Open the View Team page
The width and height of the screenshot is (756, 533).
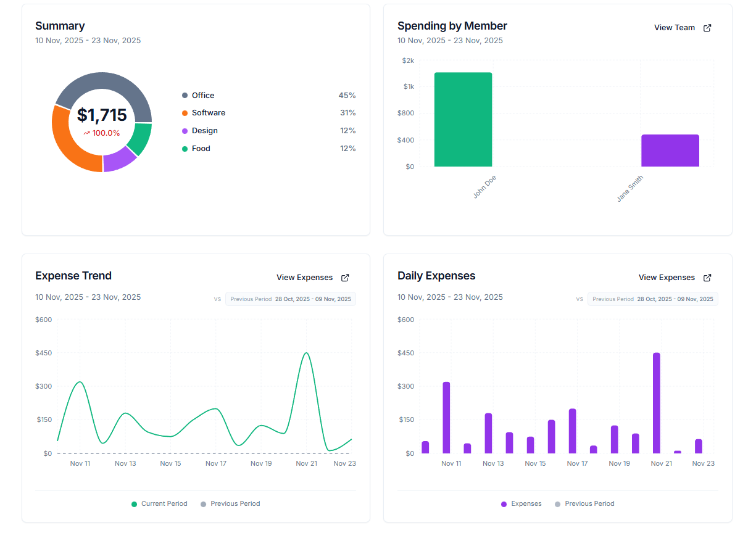pos(674,27)
